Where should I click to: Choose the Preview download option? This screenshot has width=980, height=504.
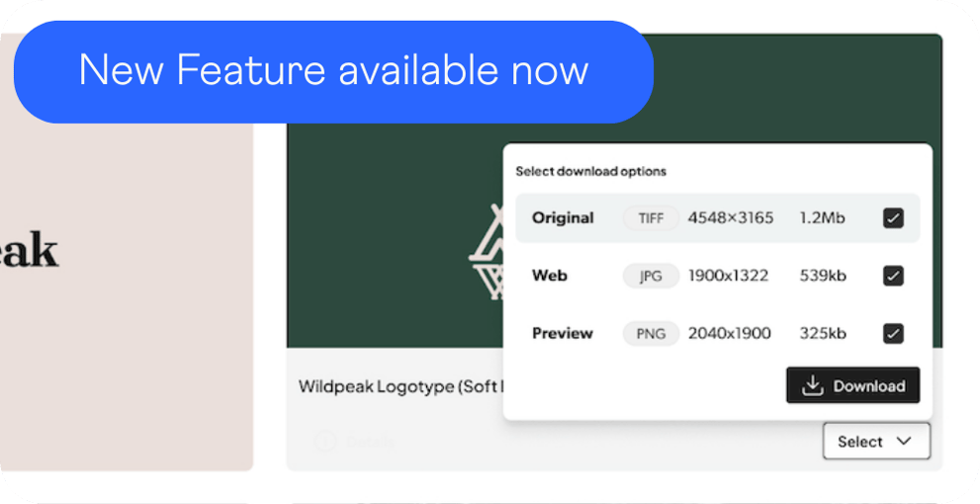(x=563, y=333)
